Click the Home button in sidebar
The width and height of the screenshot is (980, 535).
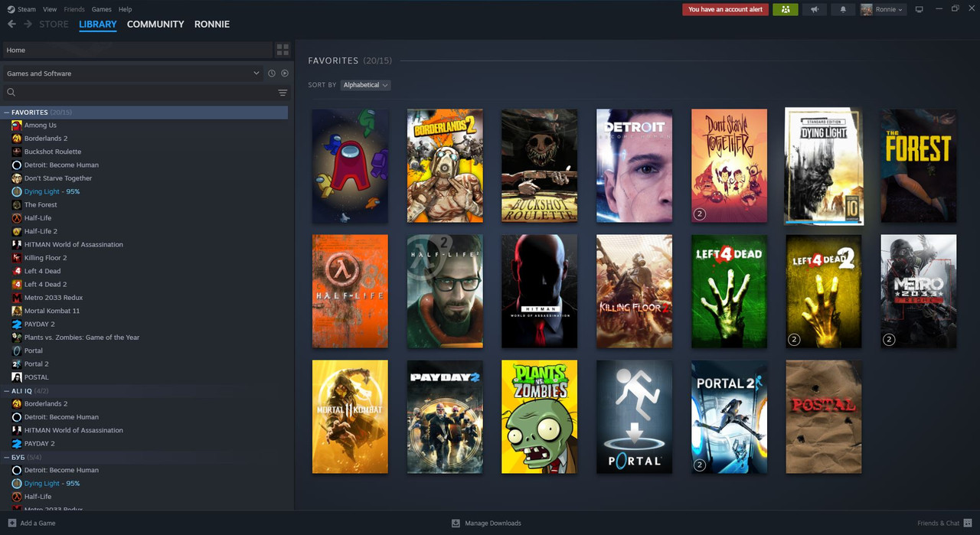(x=138, y=50)
